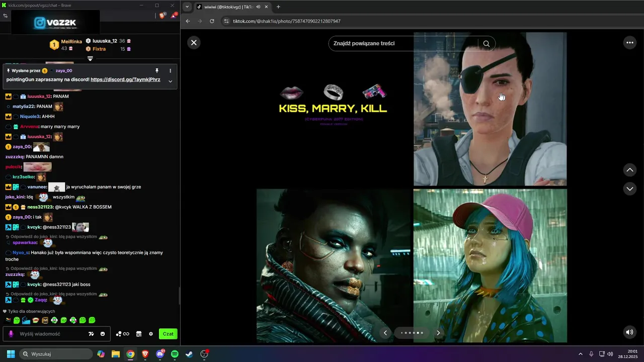Open Brave Rewards triangle icon in Kick window
The width and height of the screenshot is (644, 362).
[x=174, y=16]
